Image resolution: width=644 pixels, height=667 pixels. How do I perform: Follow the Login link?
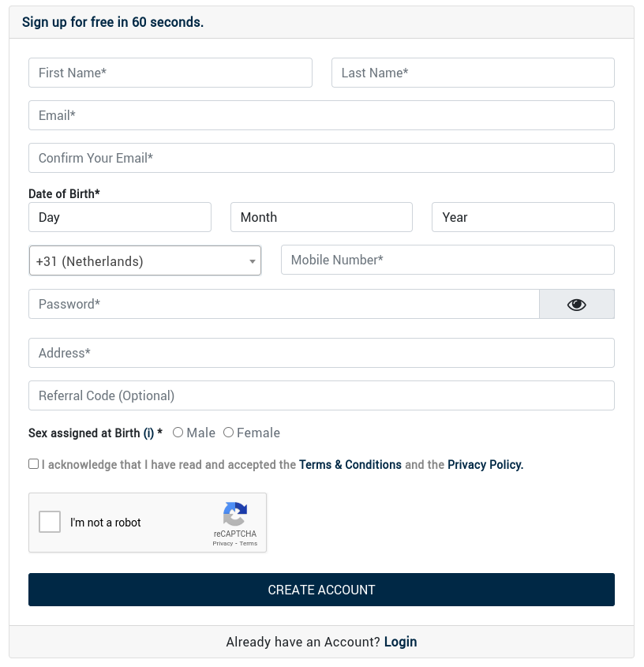click(x=400, y=642)
